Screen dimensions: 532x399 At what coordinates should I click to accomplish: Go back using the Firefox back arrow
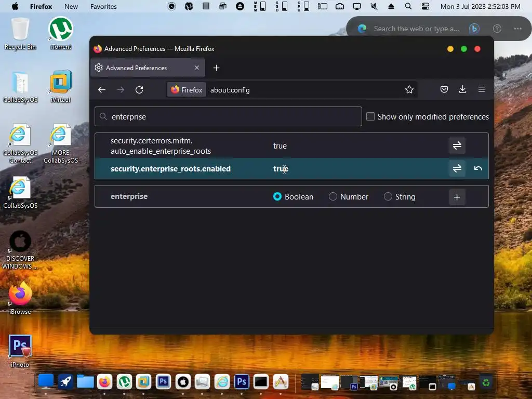click(x=102, y=89)
